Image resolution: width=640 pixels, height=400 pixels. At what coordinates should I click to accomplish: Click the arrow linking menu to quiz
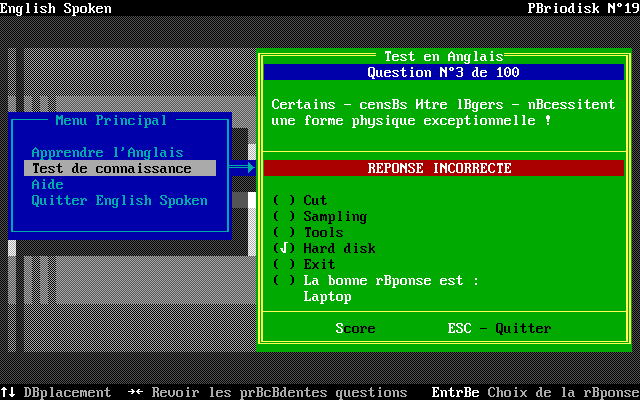[242, 168]
